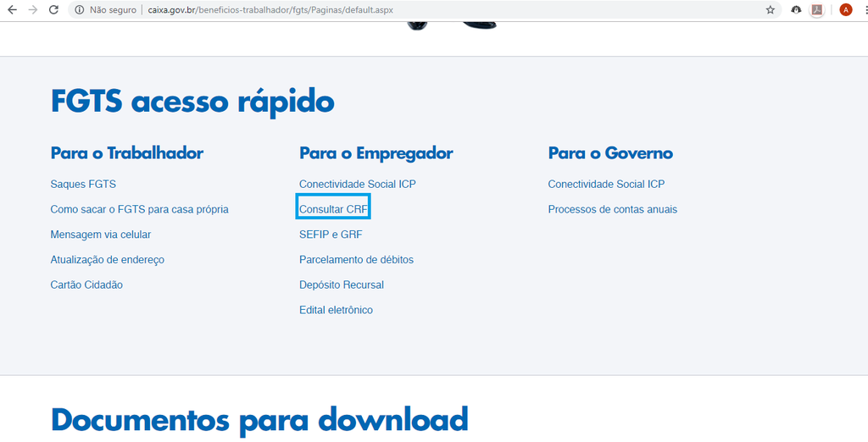The image size is (868, 442).
Task: Click the extension icon left of PDF icon
Action: pyautogui.click(x=796, y=10)
